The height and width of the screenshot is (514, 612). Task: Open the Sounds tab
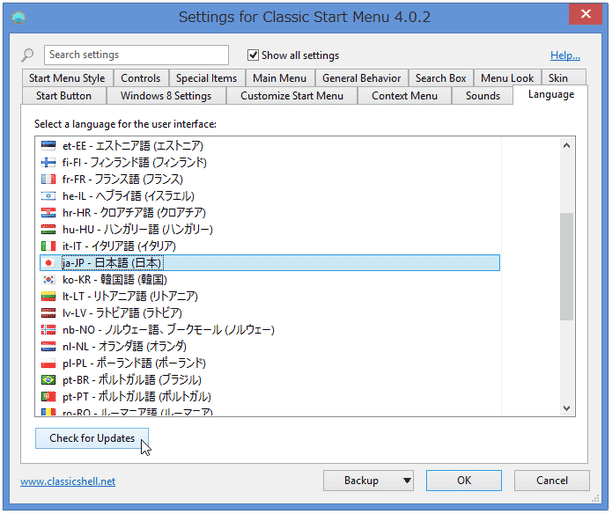click(483, 96)
